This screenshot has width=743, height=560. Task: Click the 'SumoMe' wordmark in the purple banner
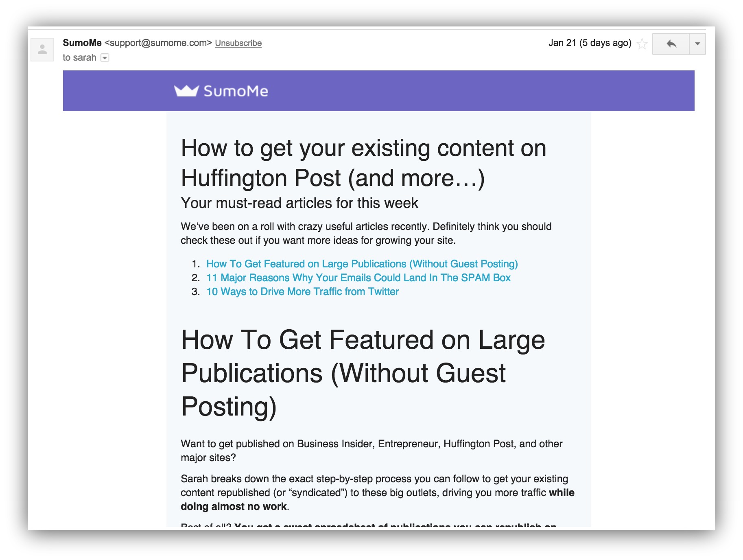coord(236,91)
